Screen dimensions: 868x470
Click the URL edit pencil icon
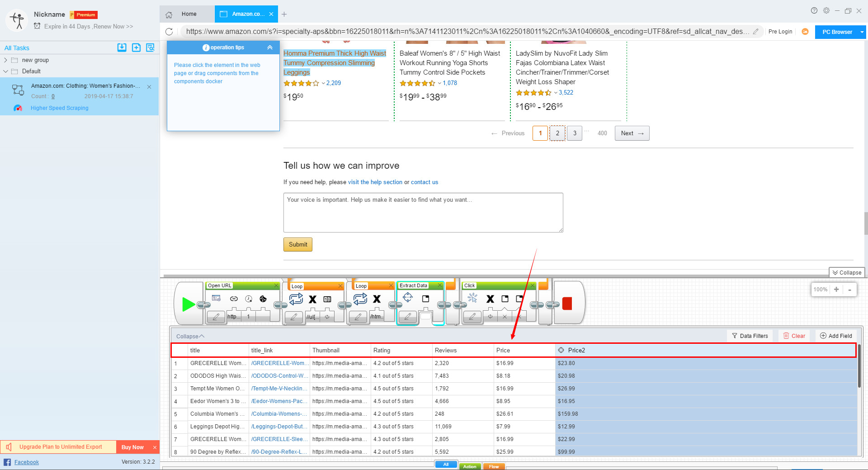coord(755,32)
